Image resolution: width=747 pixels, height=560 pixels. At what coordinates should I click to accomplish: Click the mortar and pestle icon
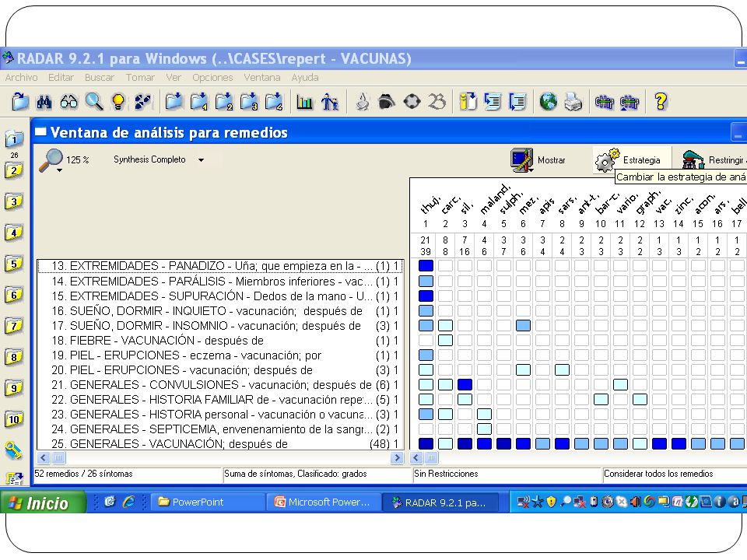(363, 102)
